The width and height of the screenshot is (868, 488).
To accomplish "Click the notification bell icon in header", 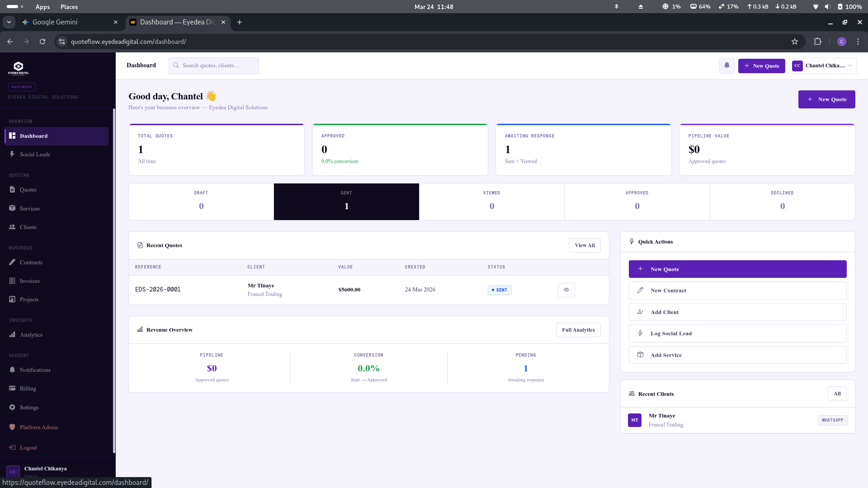I will pos(726,66).
